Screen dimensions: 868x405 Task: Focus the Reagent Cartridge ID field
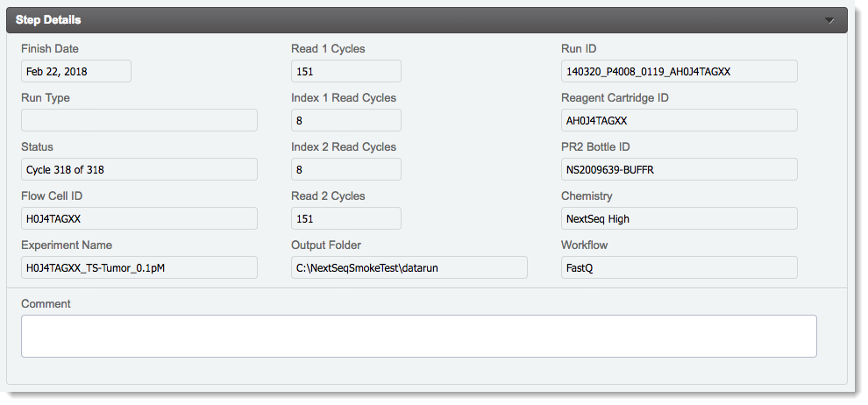[679, 120]
